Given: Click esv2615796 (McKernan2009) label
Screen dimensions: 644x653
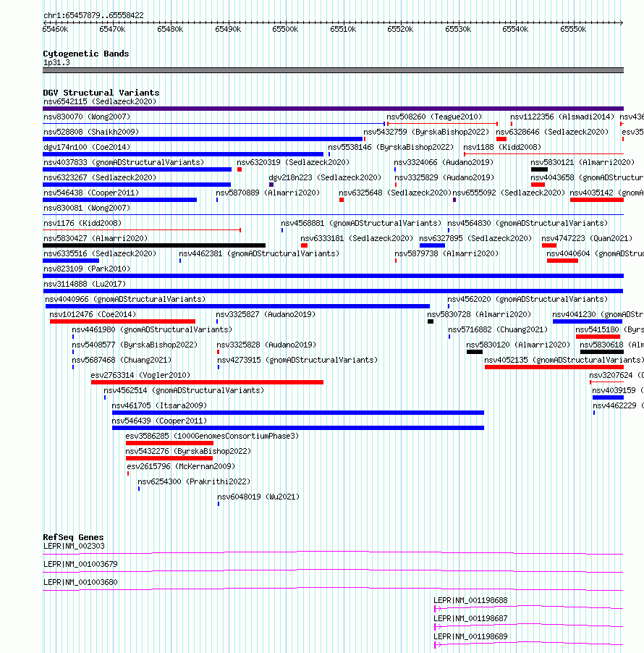Looking at the screenshot, I should point(181,466).
